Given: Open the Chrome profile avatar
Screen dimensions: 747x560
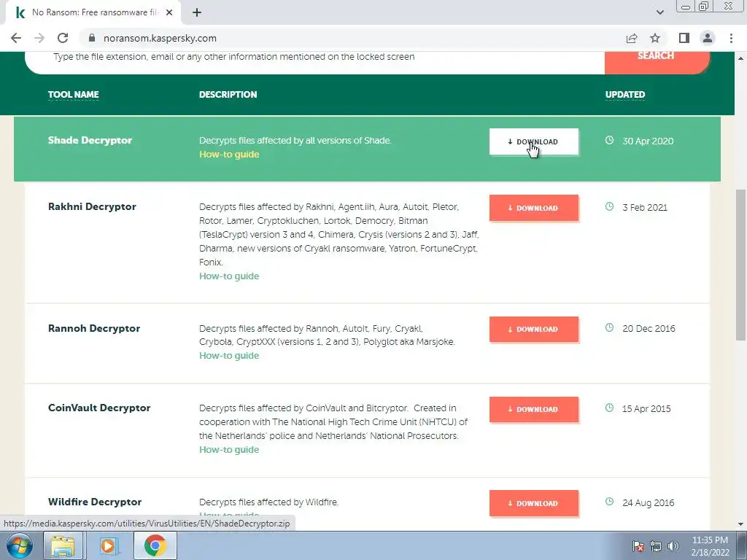Looking at the screenshot, I should coord(708,38).
